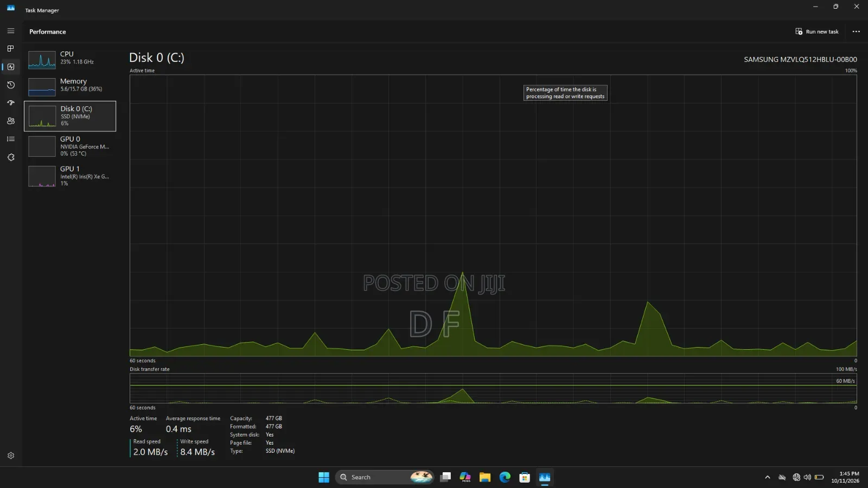Go to the Processes page icon

tap(11, 49)
